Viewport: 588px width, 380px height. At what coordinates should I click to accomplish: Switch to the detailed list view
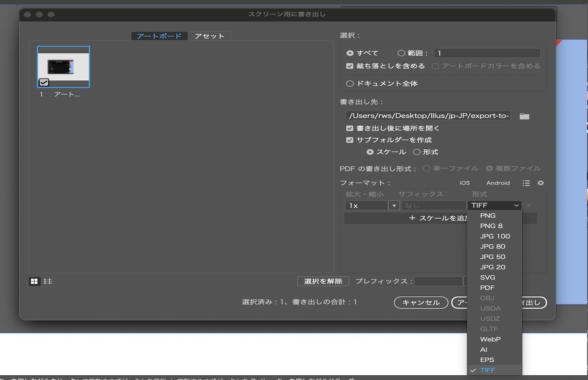coord(48,281)
